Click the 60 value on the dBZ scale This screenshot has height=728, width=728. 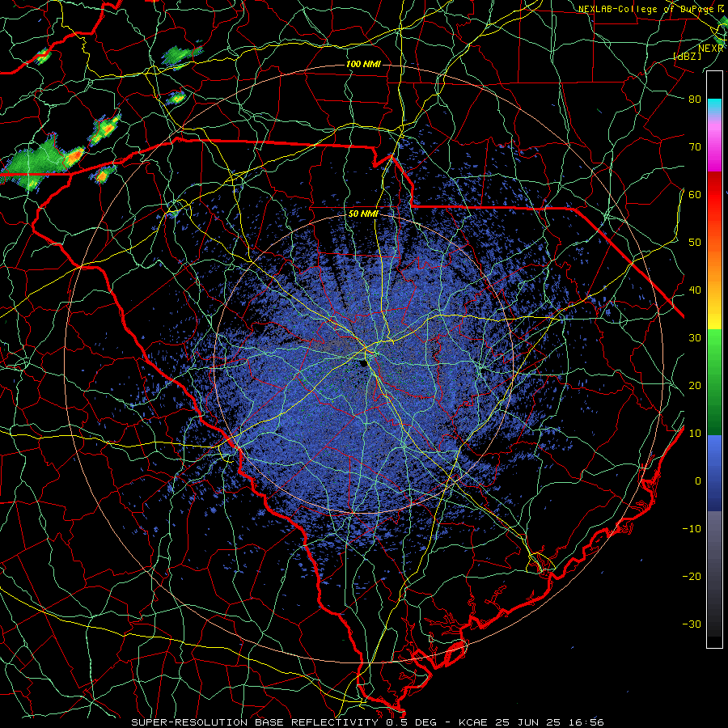[695, 194]
